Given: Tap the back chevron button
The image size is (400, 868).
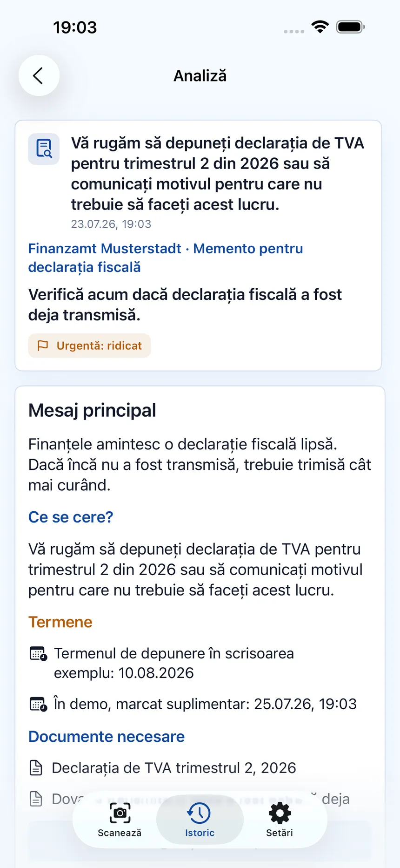Looking at the screenshot, I should coord(39,75).
